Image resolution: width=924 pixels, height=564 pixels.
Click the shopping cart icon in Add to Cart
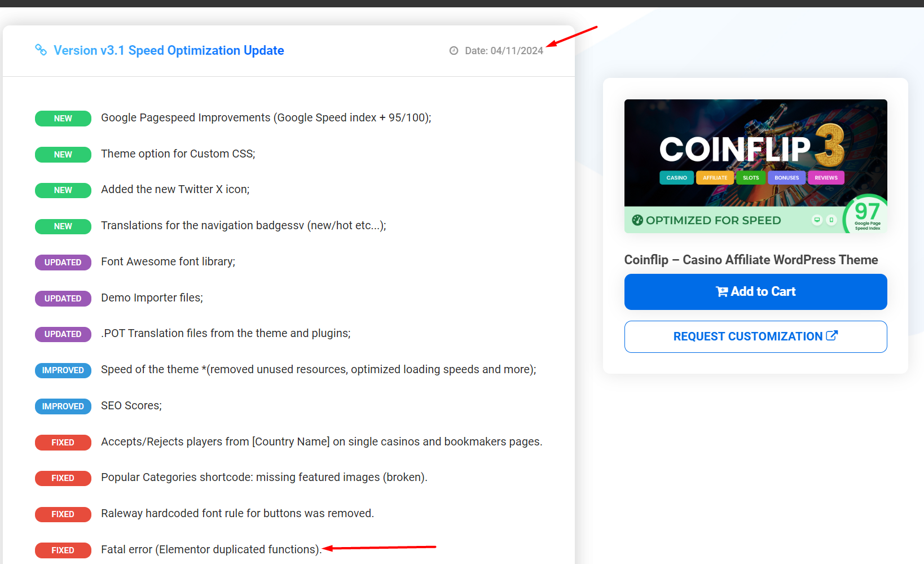[x=721, y=292]
